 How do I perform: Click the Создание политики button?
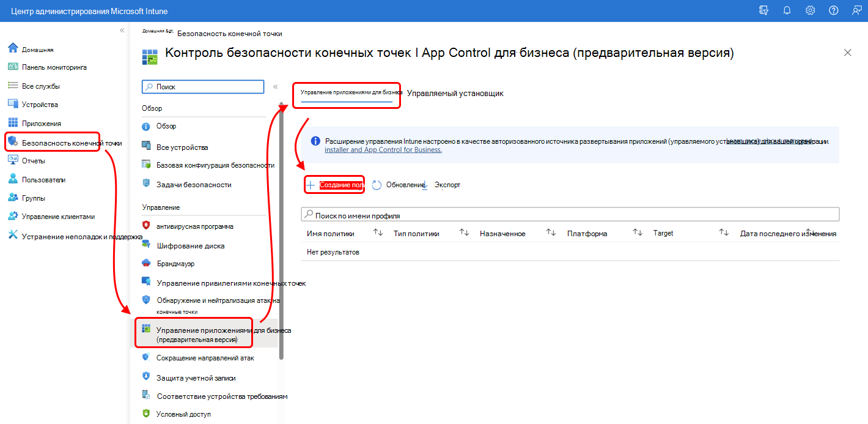point(336,185)
